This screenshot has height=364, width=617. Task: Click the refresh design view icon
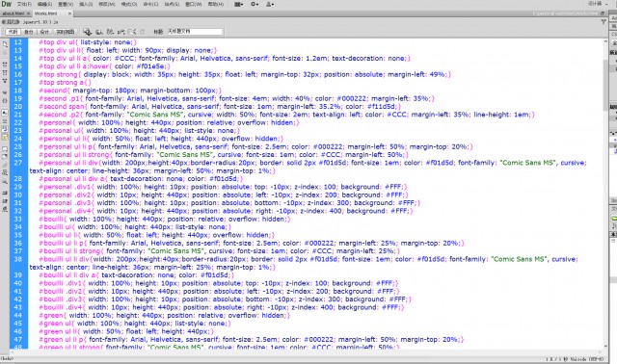[143, 32]
